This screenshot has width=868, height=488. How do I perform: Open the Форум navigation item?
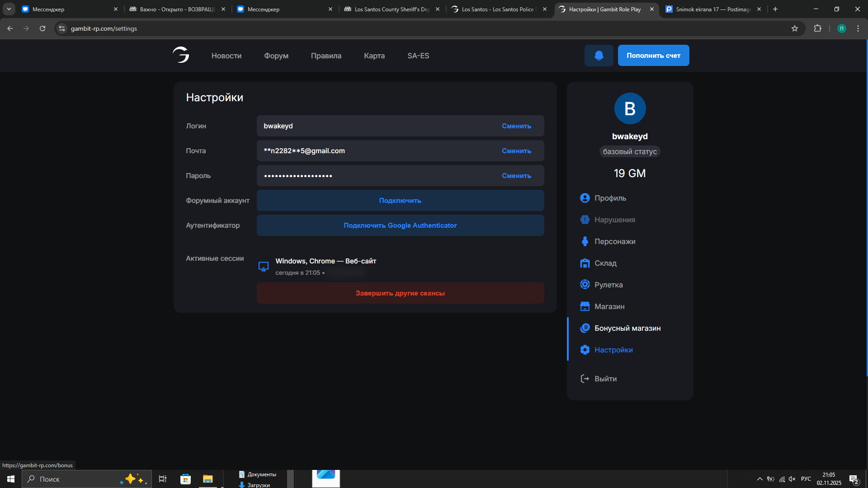point(276,56)
